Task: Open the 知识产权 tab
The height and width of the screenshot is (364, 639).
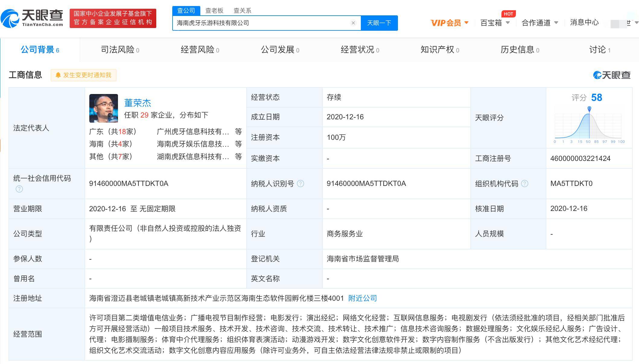Action: [440, 50]
